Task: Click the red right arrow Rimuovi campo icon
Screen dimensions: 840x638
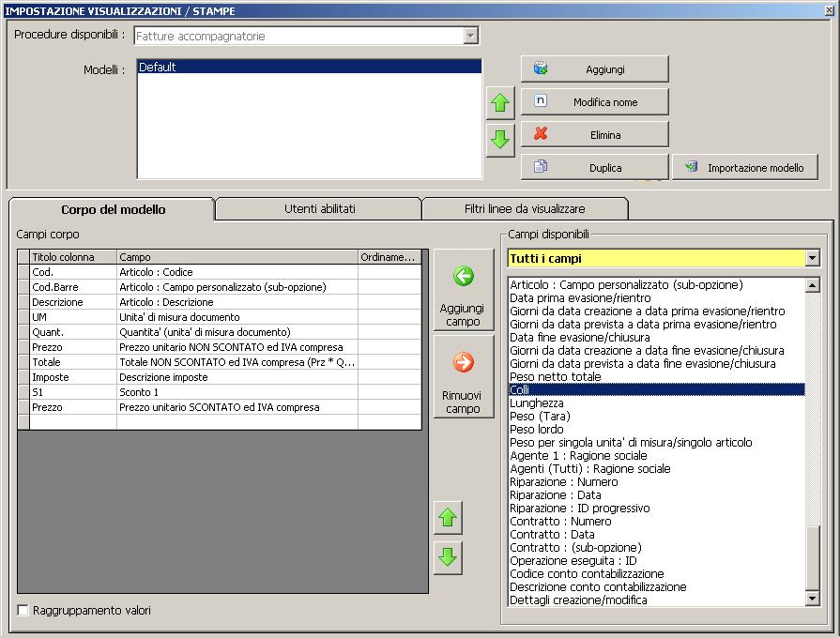Action: (x=464, y=363)
